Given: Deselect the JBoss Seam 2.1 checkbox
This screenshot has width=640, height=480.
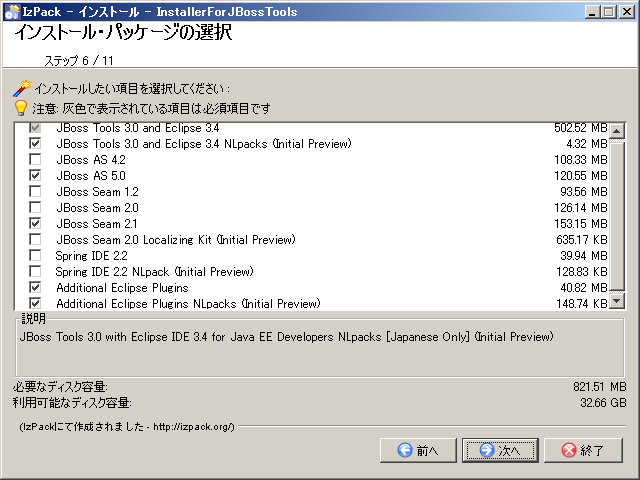Looking at the screenshot, I should click(x=36, y=224).
